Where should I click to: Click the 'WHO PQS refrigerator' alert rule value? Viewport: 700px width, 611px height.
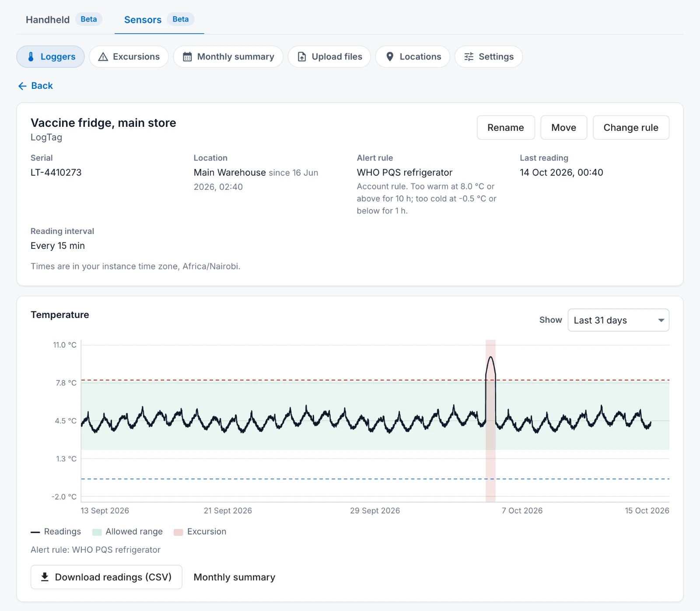pyautogui.click(x=405, y=172)
